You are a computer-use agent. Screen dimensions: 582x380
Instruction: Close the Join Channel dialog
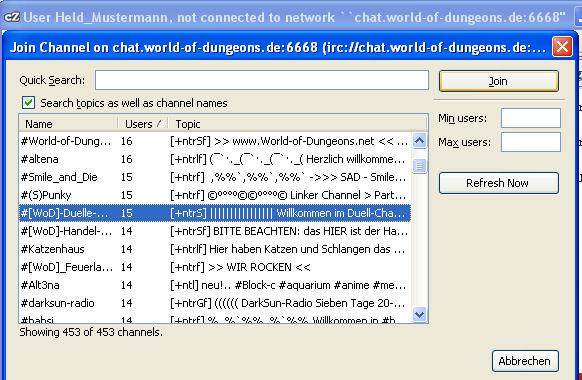(562, 47)
